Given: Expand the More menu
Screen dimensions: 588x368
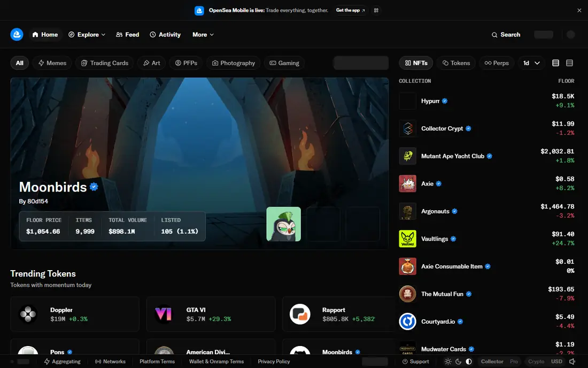Looking at the screenshot, I should click(x=203, y=35).
